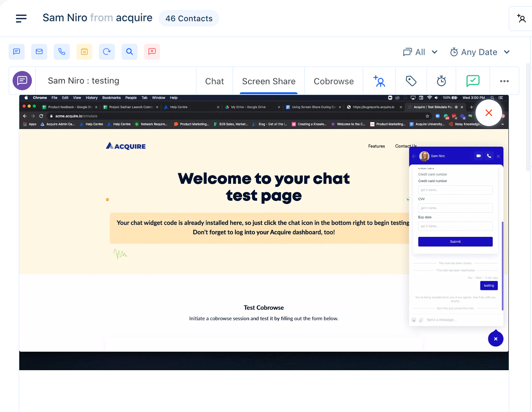The width and height of the screenshot is (532, 412).
Task: Click the first Credit card number input field
Action: click(455, 190)
